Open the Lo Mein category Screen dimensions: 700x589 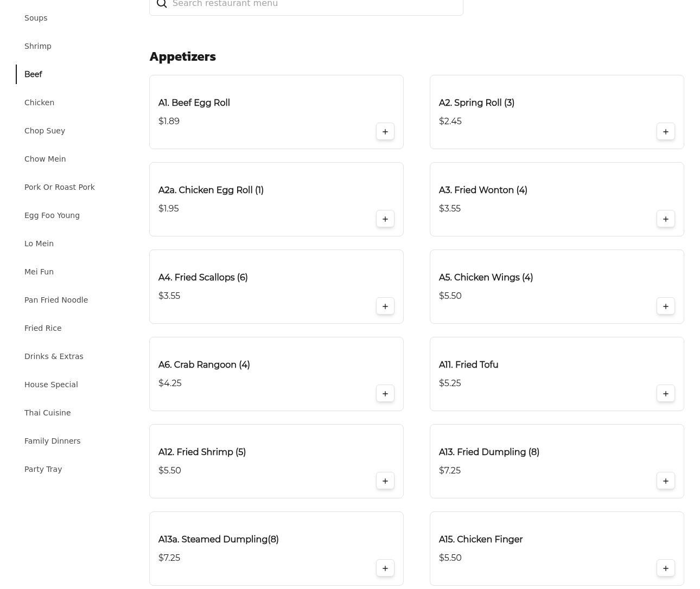39,244
